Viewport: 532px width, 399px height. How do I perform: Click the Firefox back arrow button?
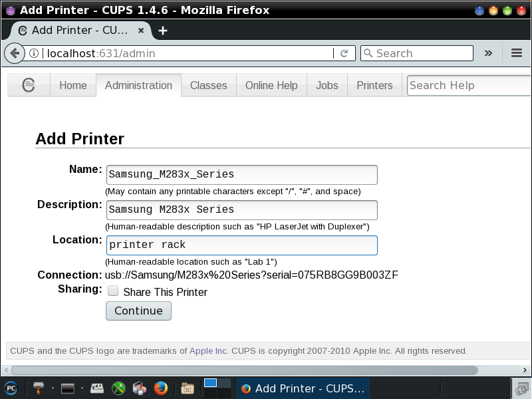click(x=14, y=53)
